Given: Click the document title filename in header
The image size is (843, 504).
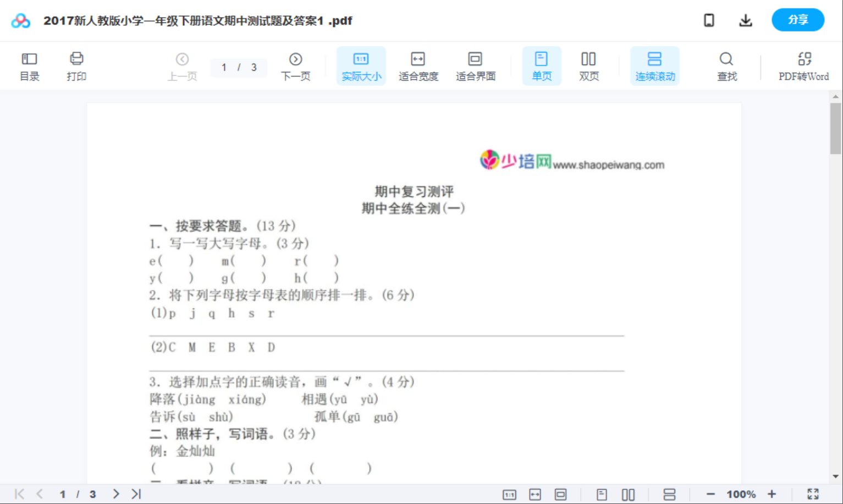Looking at the screenshot, I should (198, 20).
